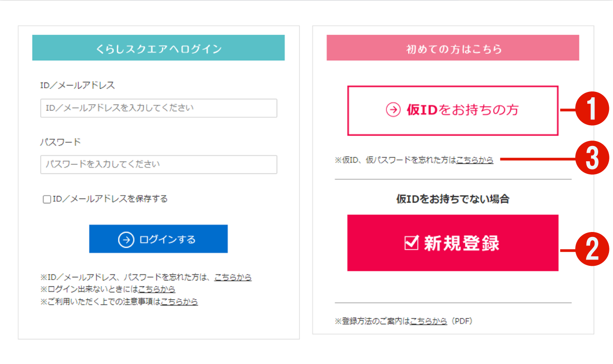Image resolution: width=613 pixels, height=364 pixels.
Task: Click the red number 3 callout marker
Action: click(x=593, y=159)
